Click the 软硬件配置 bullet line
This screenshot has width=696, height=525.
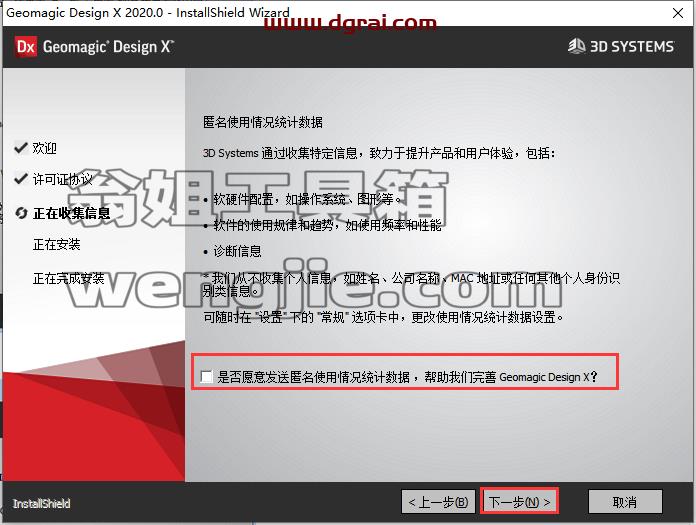(308, 199)
